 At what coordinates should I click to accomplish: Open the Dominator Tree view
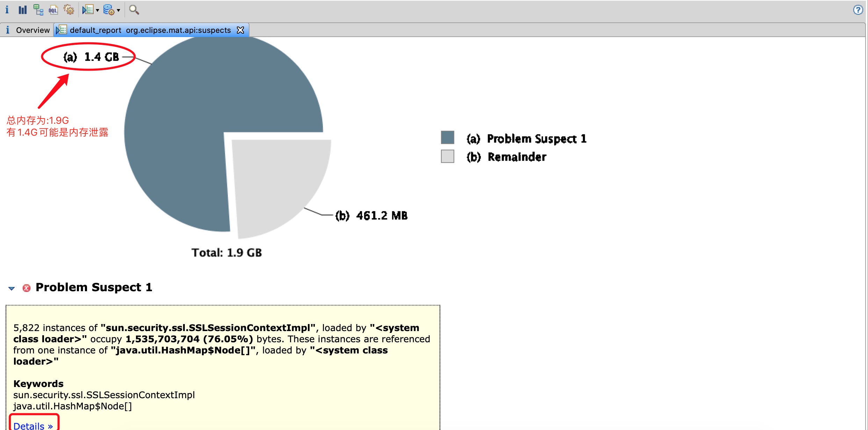click(x=38, y=10)
